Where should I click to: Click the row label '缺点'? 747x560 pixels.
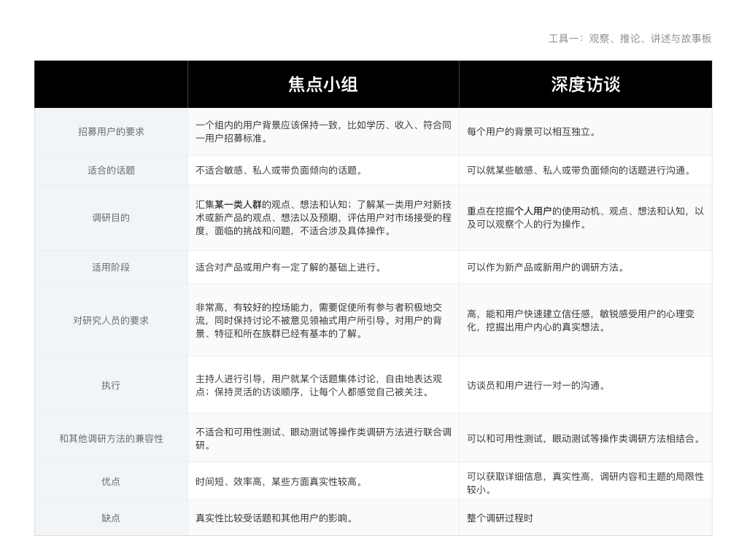111,518
